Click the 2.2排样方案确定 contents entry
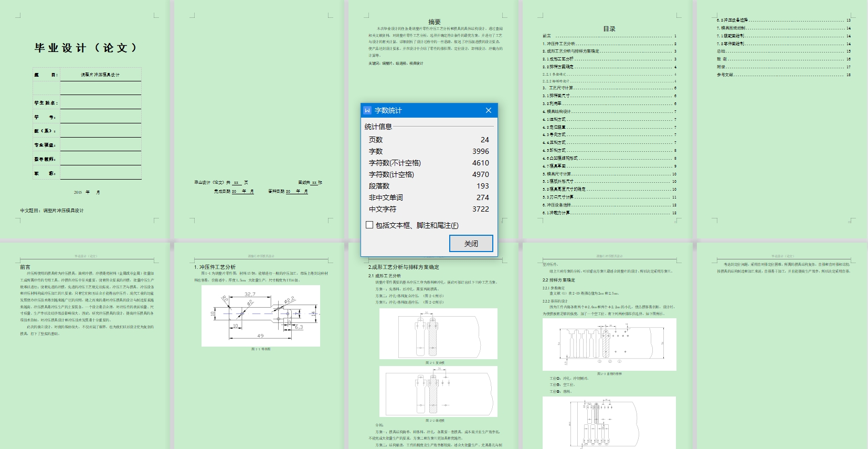Image resolution: width=868 pixels, height=449 pixels. [609, 67]
